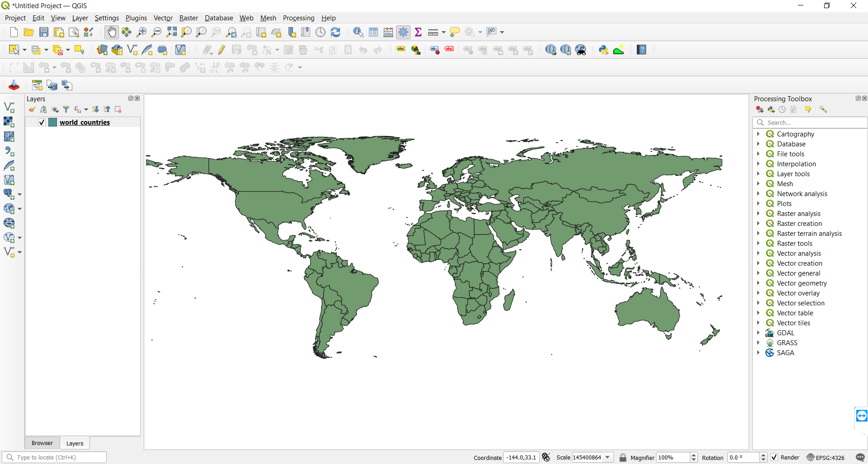
Task: Toggle the Render checkbox
Action: [774, 457]
